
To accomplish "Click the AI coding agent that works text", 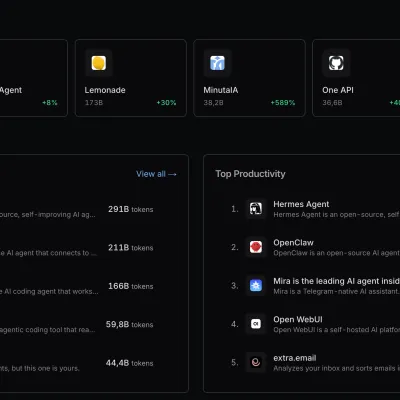I will tap(49, 292).
